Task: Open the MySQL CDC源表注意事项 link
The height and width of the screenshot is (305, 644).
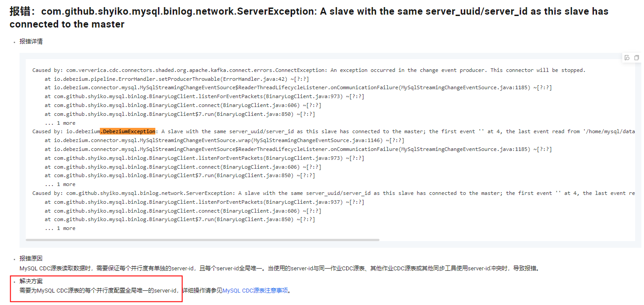Action: 255,291
